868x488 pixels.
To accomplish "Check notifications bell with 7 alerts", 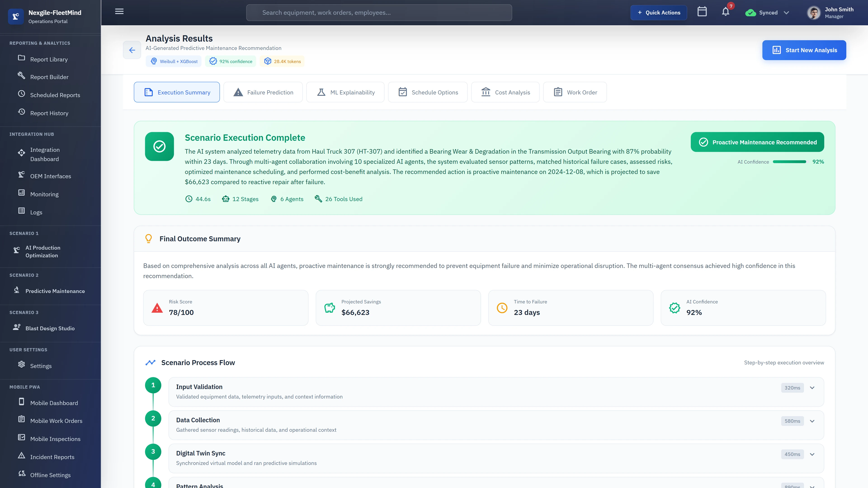I will [725, 12].
